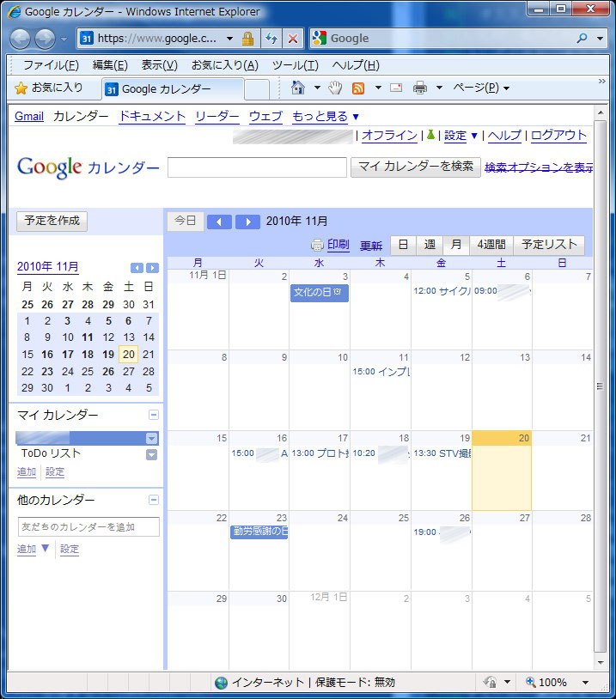This screenshot has height=699, width=616.
Task: Refresh the page using the refresh icon
Action: 271,39
